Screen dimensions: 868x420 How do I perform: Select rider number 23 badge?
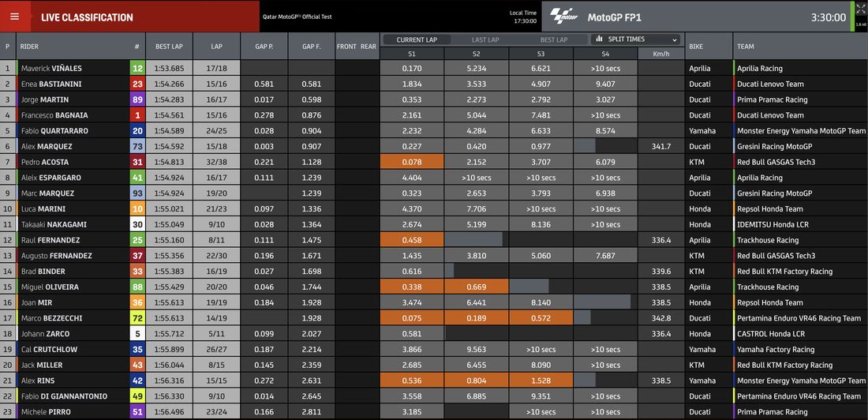(x=138, y=84)
